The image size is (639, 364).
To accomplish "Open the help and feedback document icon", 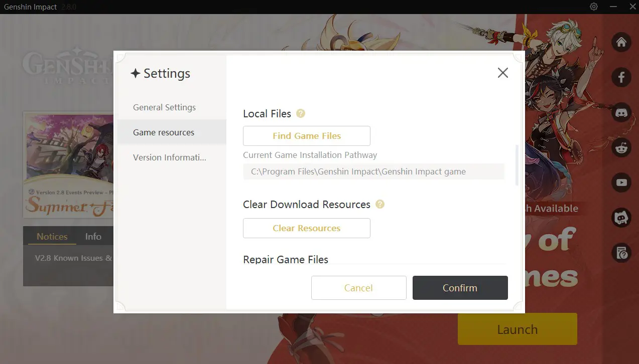I will pyautogui.click(x=621, y=253).
